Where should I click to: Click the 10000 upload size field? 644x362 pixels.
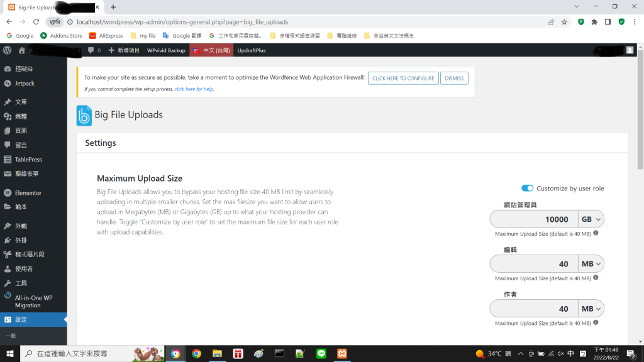click(534, 219)
